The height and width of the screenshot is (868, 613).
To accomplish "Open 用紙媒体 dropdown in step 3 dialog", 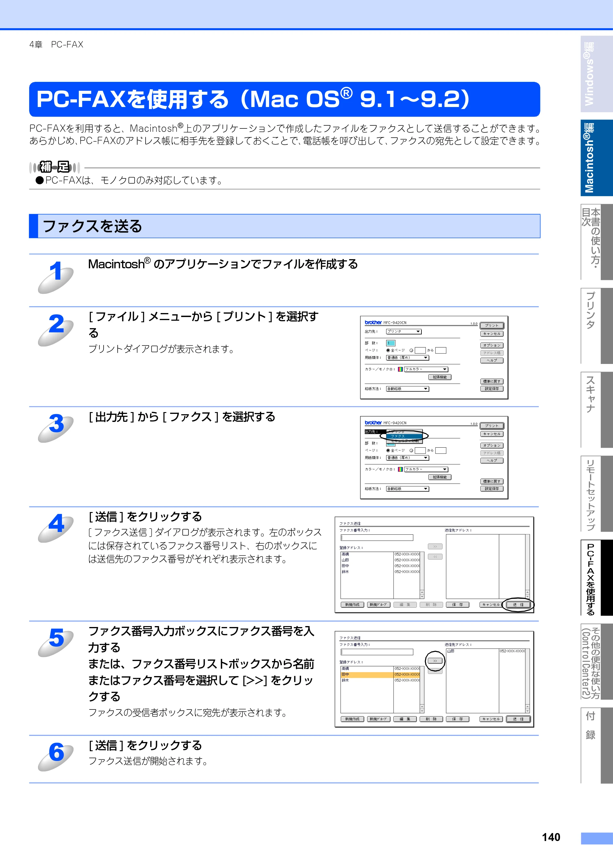I will [x=407, y=458].
